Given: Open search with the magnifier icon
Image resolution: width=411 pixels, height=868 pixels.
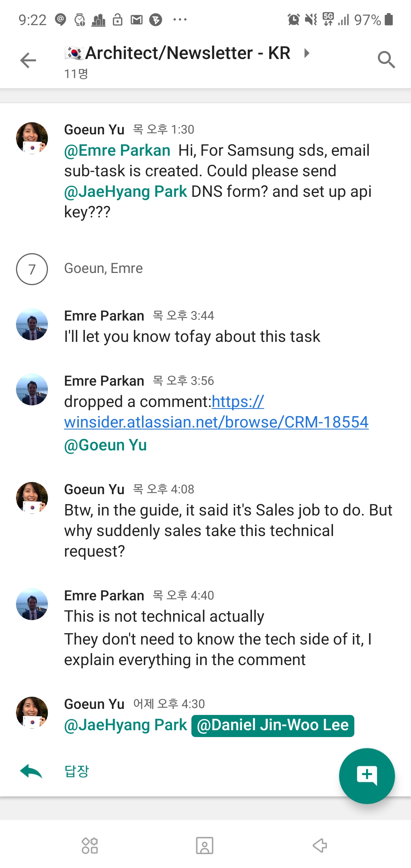Looking at the screenshot, I should pos(386,60).
